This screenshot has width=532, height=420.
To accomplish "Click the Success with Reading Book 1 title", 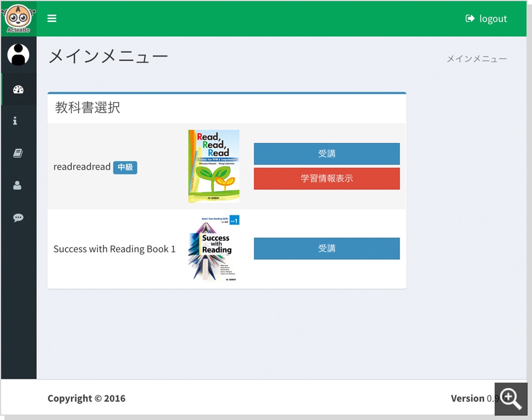I will (114, 249).
